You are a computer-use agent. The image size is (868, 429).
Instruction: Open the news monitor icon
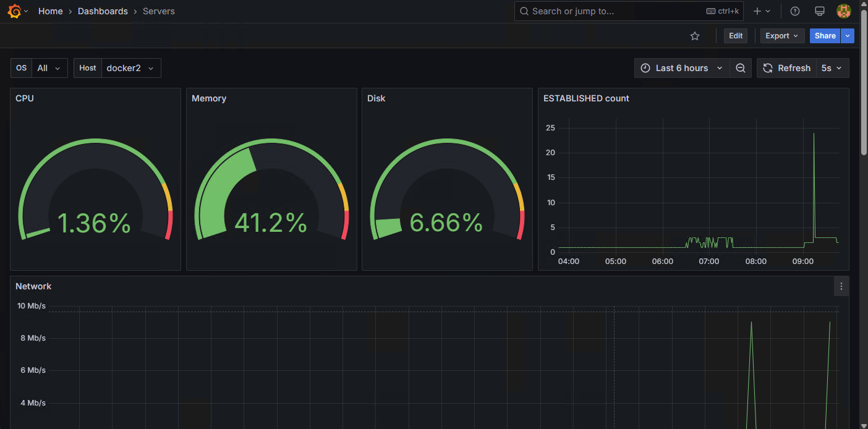click(x=820, y=11)
